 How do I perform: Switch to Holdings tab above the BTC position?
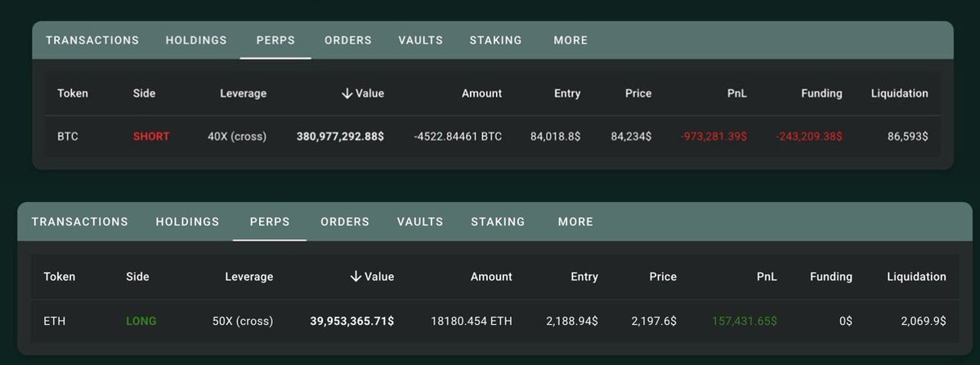click(196, 40)
